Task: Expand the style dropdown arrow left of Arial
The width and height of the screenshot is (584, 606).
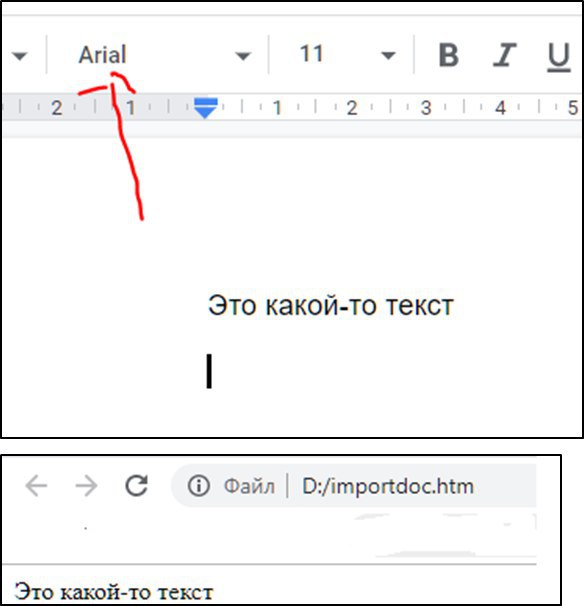Action: [19, 56]
